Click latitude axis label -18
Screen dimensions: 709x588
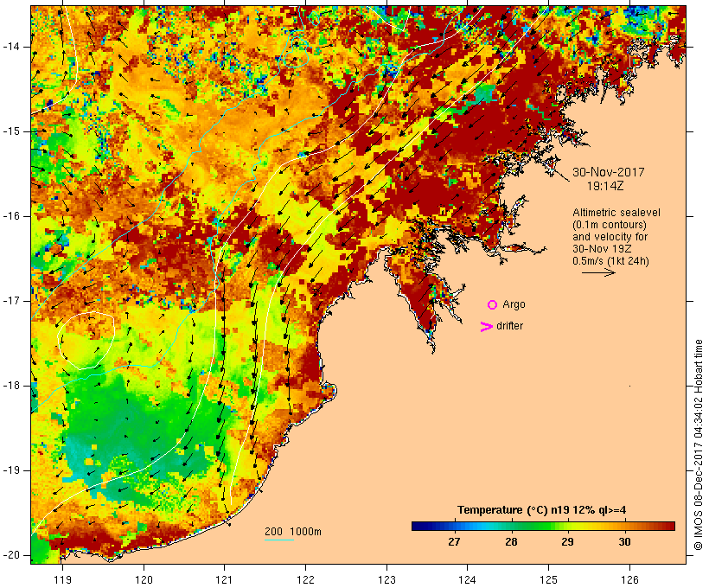[11, 386]
